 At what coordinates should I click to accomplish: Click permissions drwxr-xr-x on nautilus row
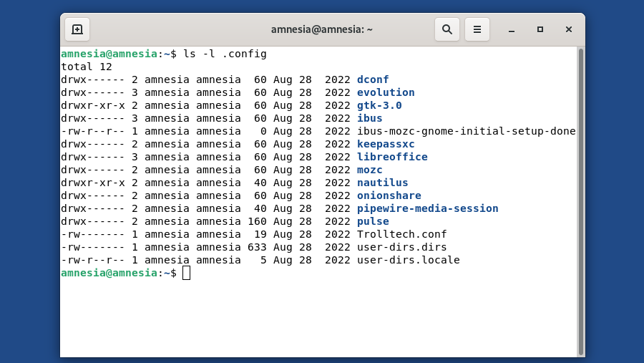coord(93,183)
